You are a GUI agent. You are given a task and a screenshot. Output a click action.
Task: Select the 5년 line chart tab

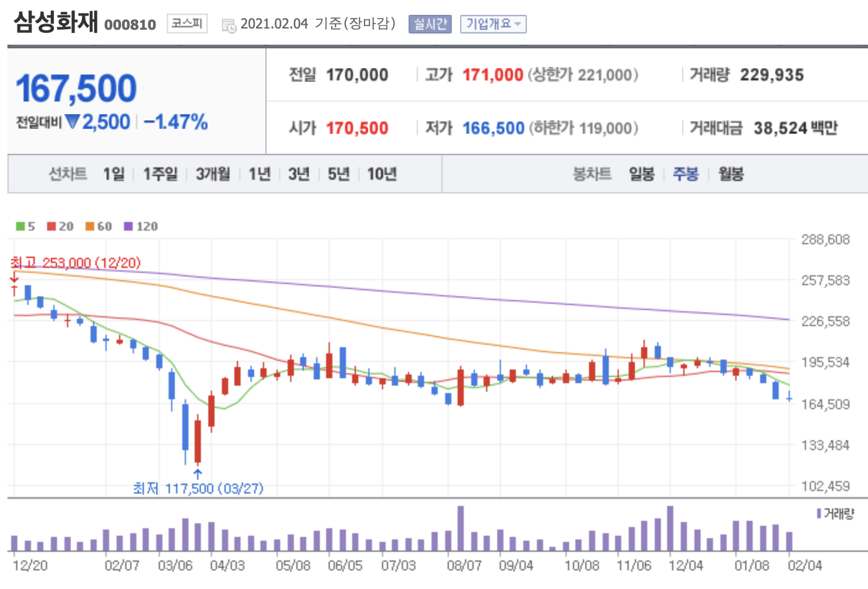[x=339, y=174]
